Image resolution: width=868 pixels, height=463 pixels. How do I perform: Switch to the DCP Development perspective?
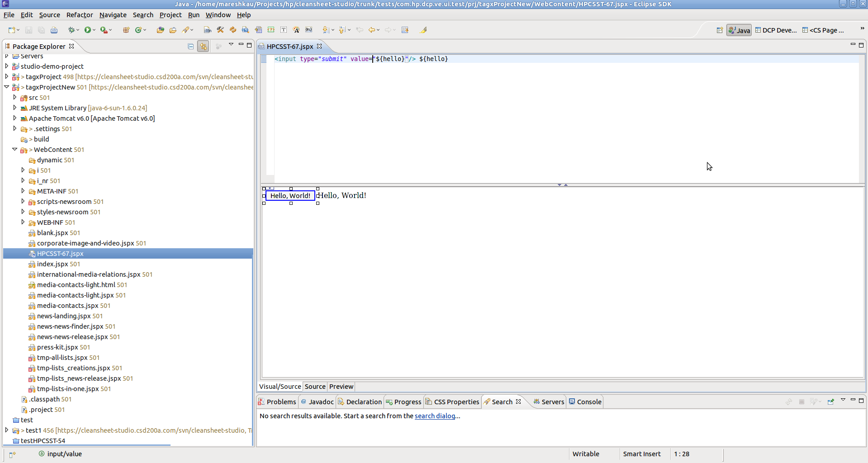(x=776, y=30)
